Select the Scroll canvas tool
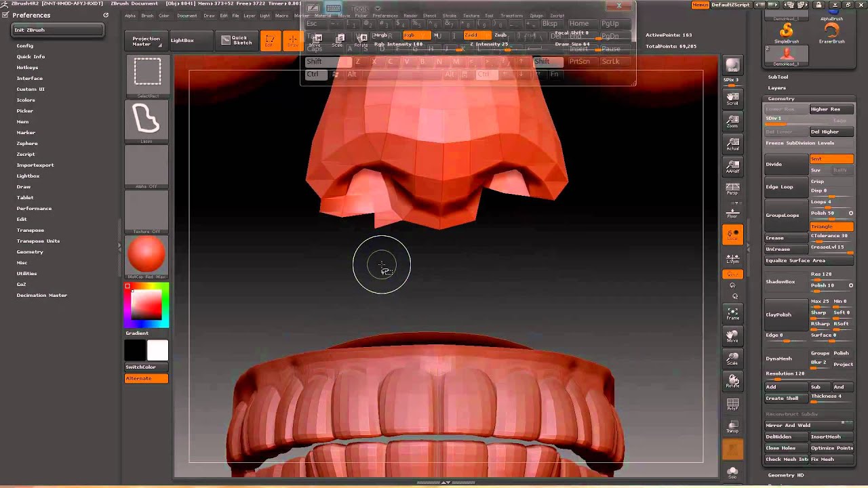Screen dimensions: 868x488 coord(732,98)
